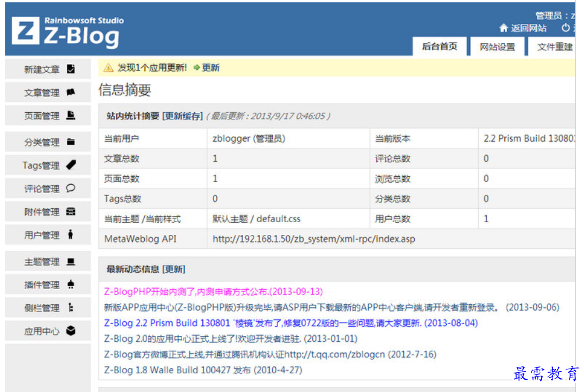Click the warning triangle icon in update notice
Screen dimensions: 584x392
pyautogui.click(x=108, y=67)
